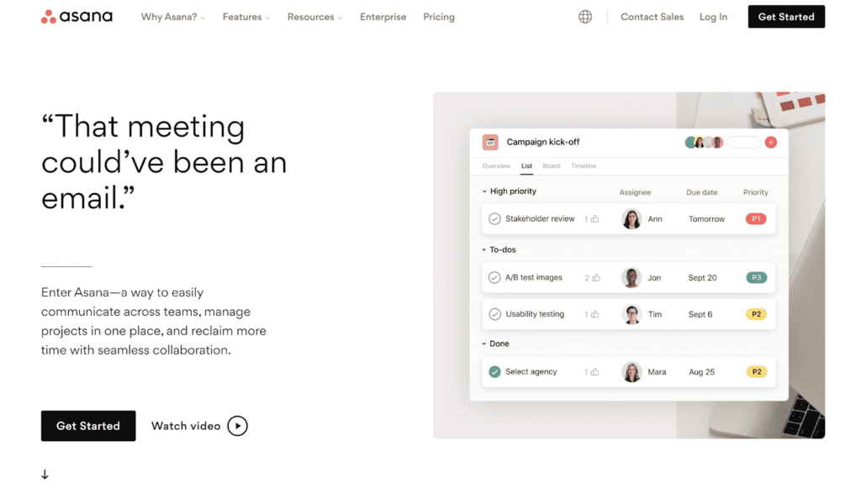Switch to the Board tab

(x=552, y=166)
